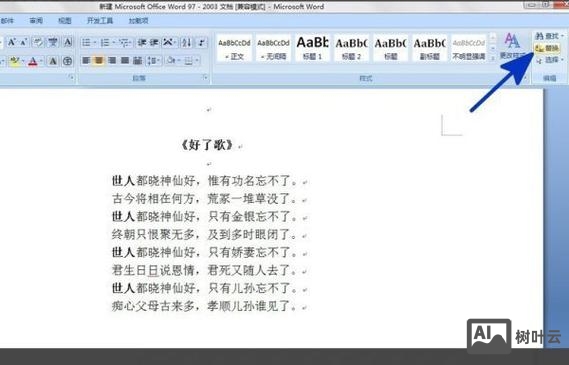Expand the borders dropdown arrow
Screen dimensions: 569x365
(x=197, y=60)
